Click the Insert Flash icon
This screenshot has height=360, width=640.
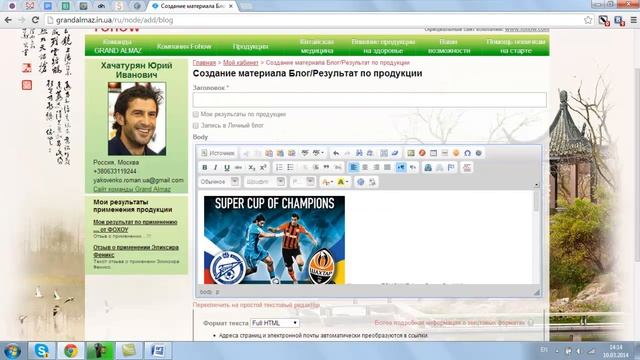pyautogui.click(x=422, y=153)
